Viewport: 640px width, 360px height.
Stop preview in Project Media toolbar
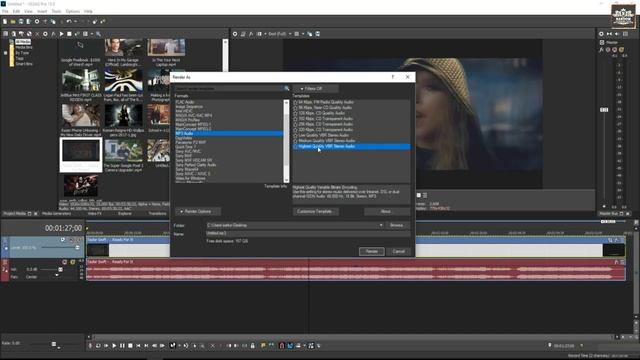pos(69,34)
